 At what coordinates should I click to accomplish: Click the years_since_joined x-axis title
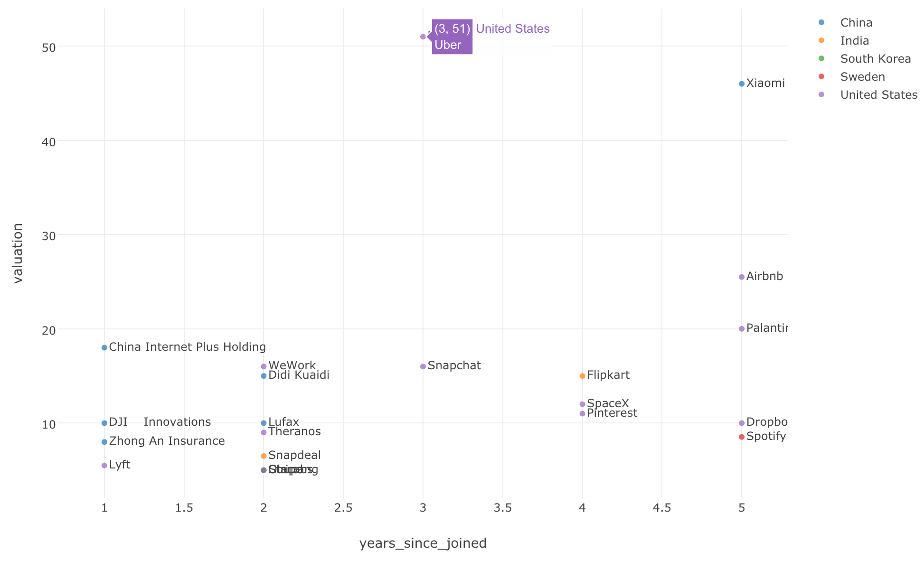click(x=423, y=543)
